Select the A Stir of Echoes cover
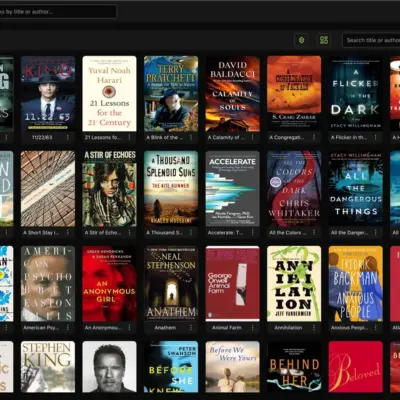 (x=109, y=189)
